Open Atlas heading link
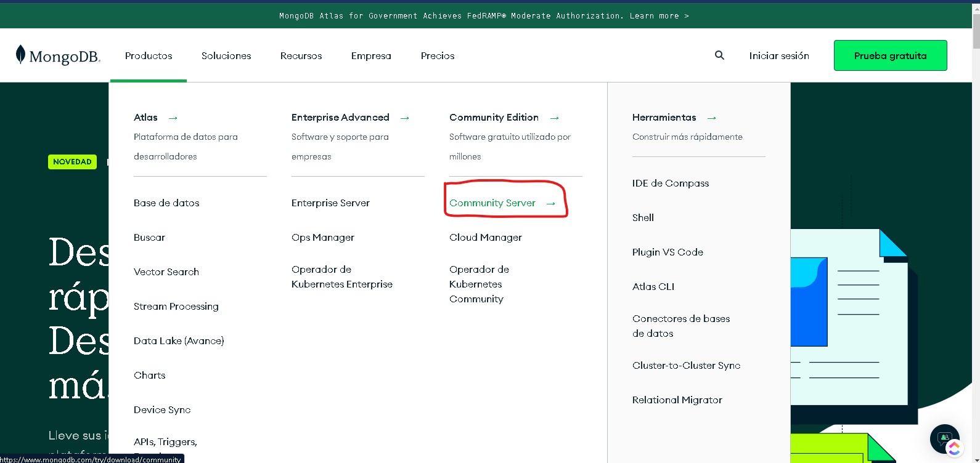The height and width of the screenshot is (463, 980). tap(145, 118)
